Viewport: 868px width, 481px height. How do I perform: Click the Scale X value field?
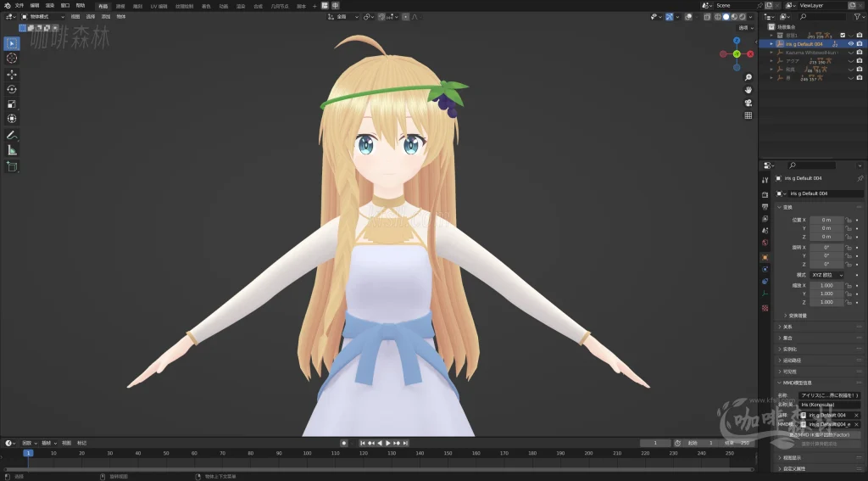point(826,285)
